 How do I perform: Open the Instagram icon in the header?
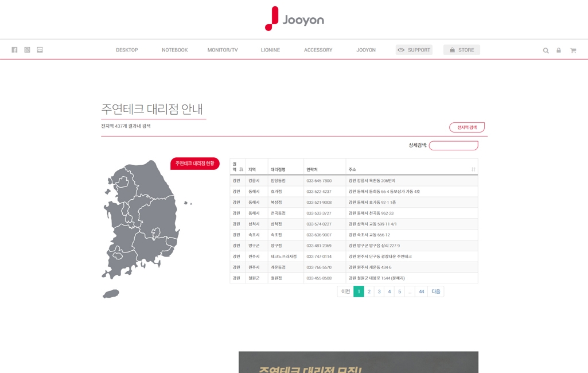click(27, 50)
